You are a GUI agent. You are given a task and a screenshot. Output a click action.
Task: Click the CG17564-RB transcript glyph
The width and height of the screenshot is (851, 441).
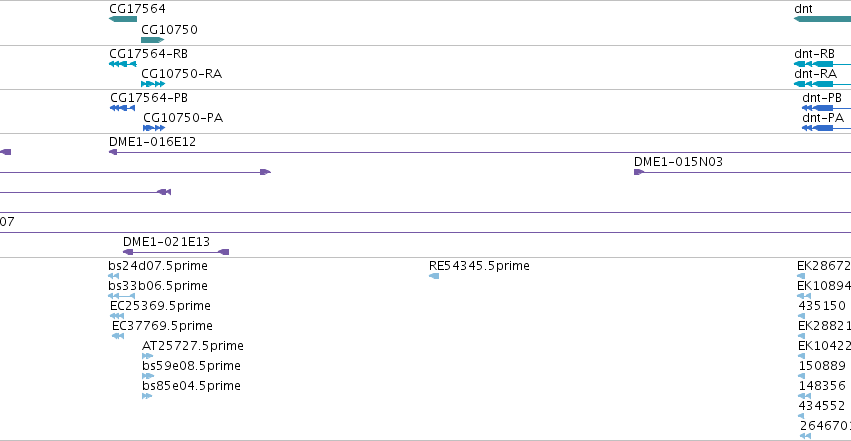coord(123,64)
